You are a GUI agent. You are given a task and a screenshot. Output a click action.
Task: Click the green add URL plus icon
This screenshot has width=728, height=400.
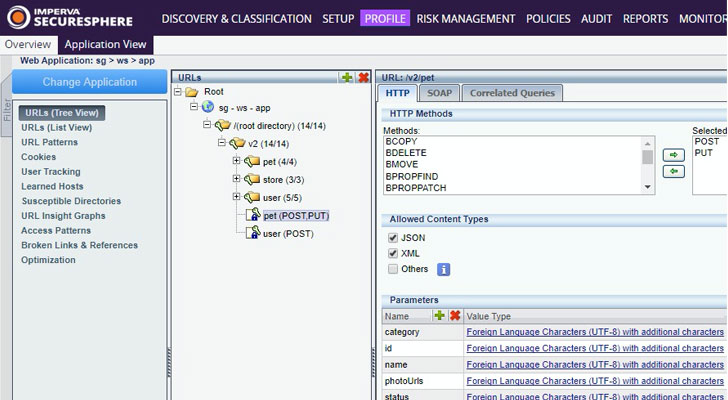click(x=346, y=77)
